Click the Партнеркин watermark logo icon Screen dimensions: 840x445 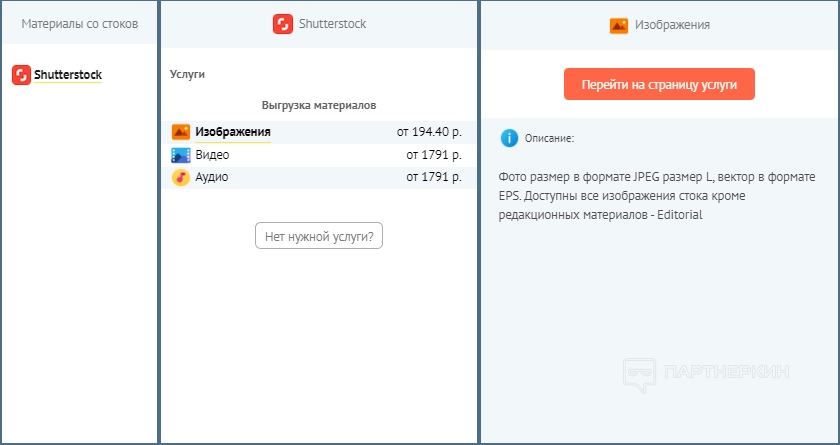(x=640, y=373)
